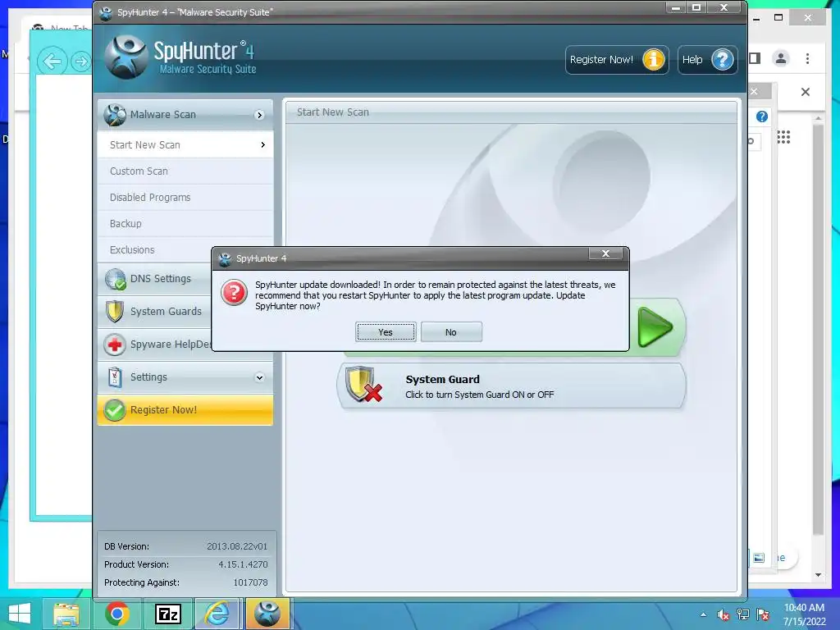Click Chrome vertical scrollbar

tap(818, 330)
